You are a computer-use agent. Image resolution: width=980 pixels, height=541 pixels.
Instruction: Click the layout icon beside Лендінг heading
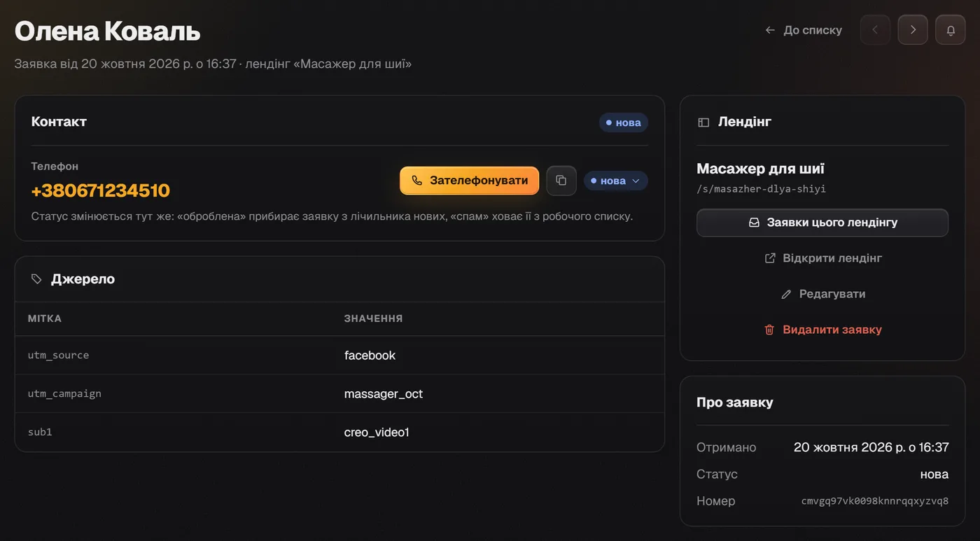[x=703, y=122]
